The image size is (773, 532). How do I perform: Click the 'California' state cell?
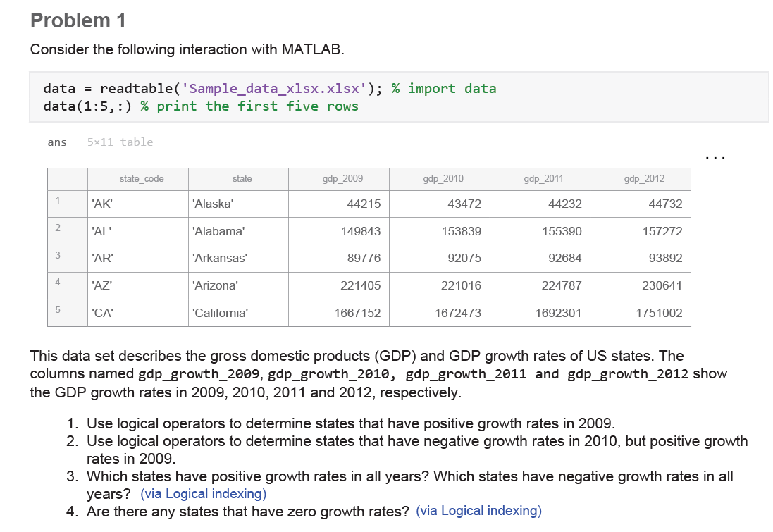(239, 313)
